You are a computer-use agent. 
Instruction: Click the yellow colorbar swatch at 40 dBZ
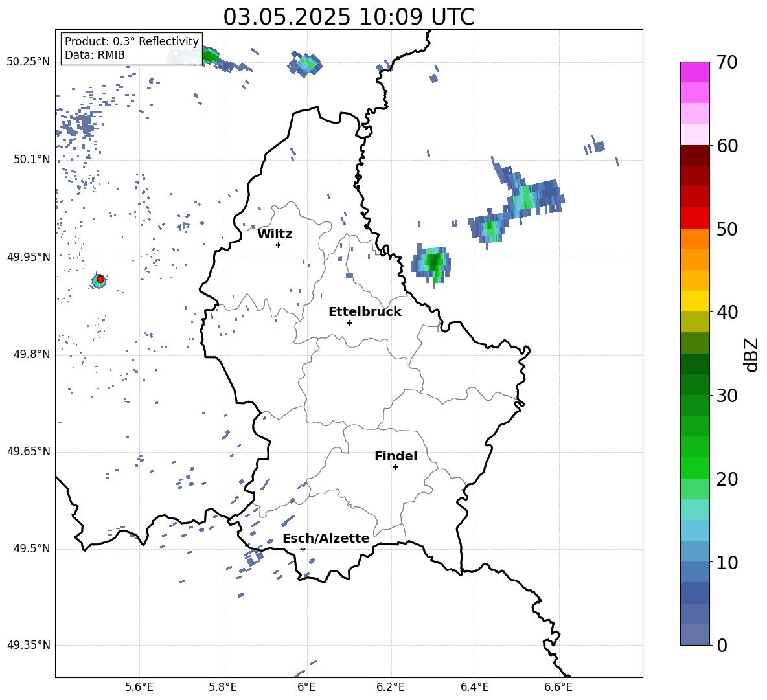694,301
